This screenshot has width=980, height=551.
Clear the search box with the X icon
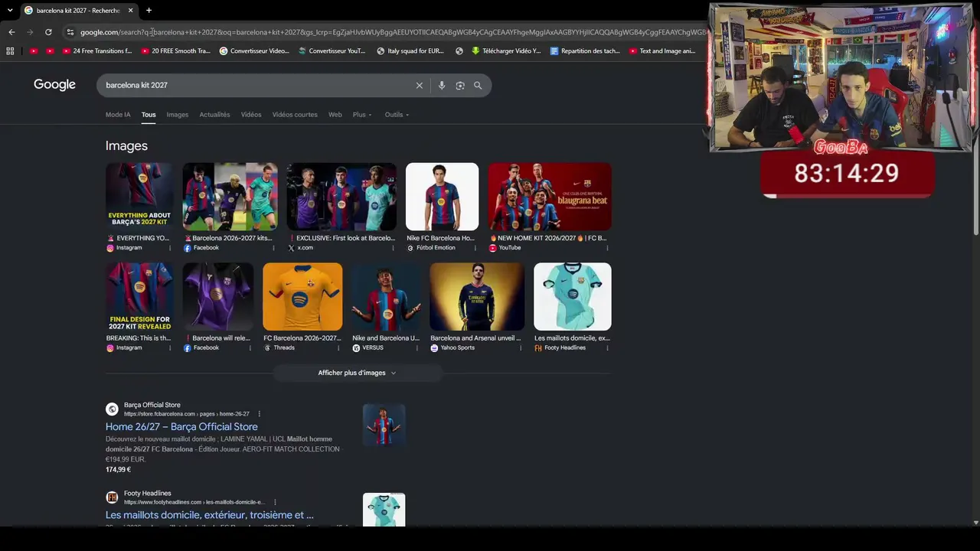click(x=420, y=85)
